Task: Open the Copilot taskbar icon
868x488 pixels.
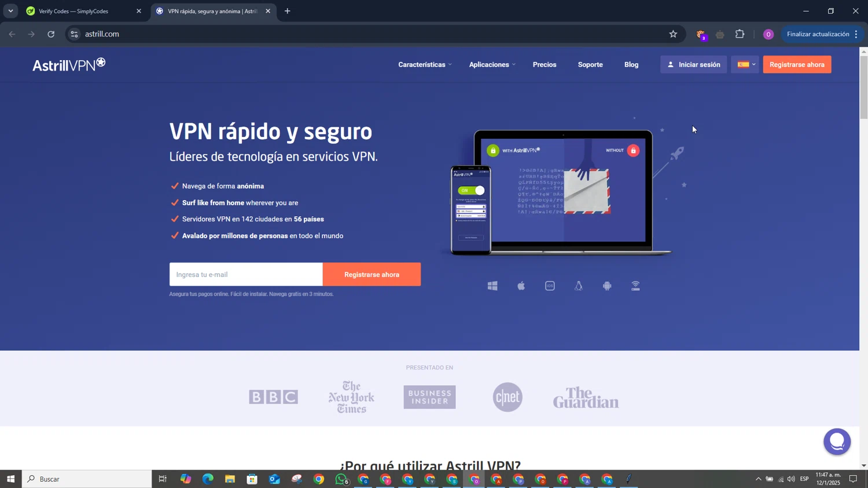Action: coord(185,479)
